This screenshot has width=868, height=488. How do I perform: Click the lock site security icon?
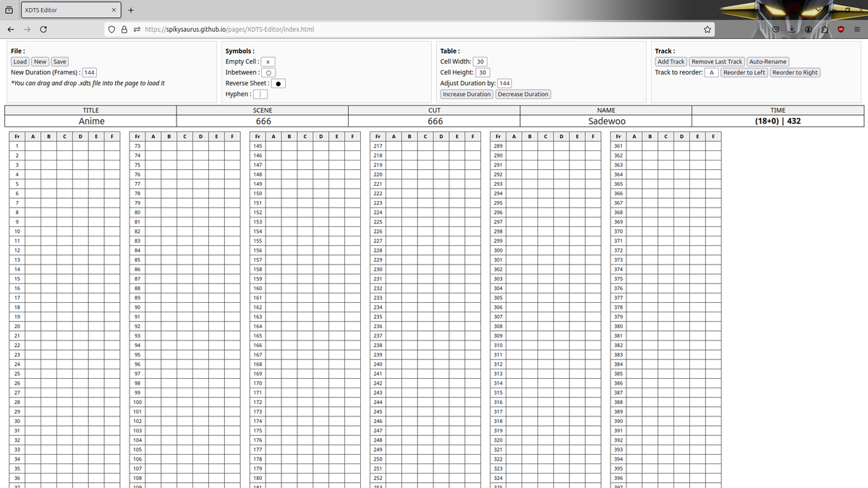pyautogui.click(x=124, y=30)
